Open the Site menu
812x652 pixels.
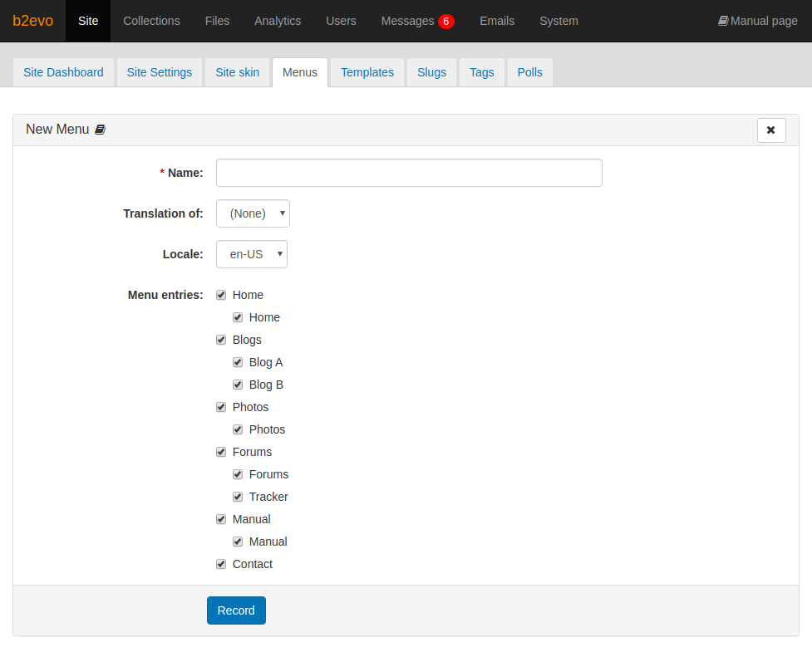[88, 21]
